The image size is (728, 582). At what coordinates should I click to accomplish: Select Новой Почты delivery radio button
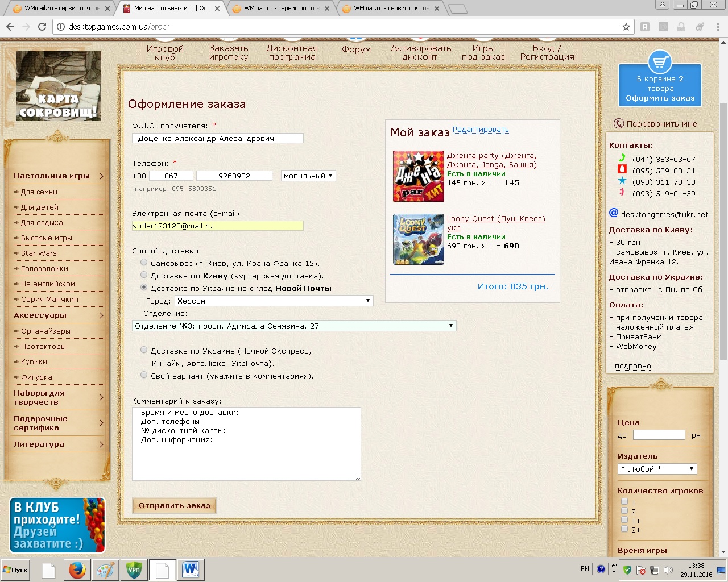click(x=144, y=288)
